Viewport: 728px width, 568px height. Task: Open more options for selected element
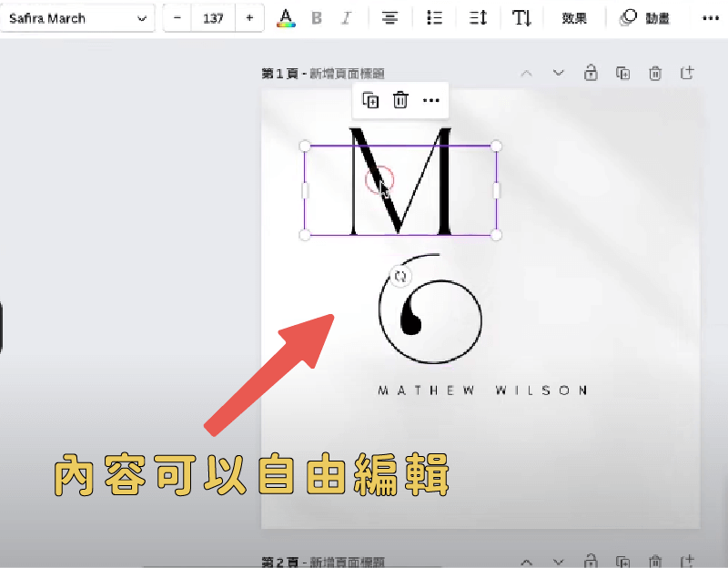click(x=431, y=100)
